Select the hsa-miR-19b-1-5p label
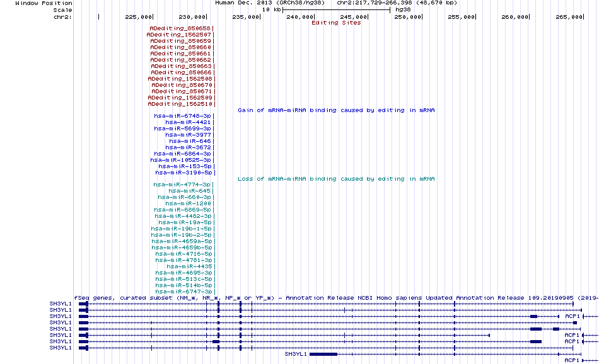This screenshot has width=599, height=364. pos(181,229)
